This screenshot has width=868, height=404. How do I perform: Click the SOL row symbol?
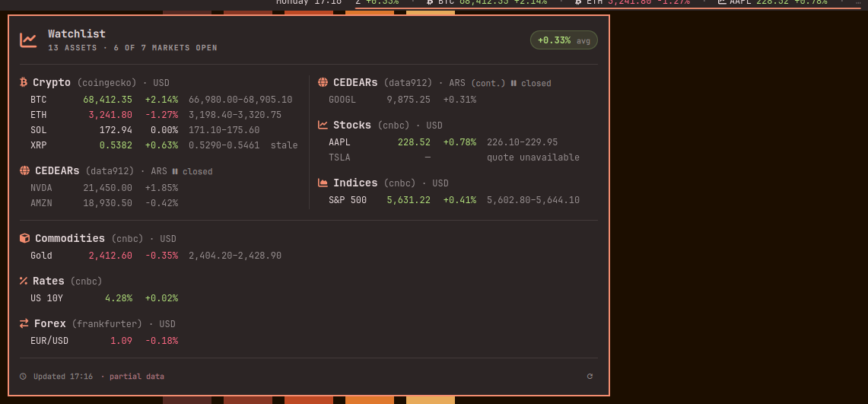39,130
